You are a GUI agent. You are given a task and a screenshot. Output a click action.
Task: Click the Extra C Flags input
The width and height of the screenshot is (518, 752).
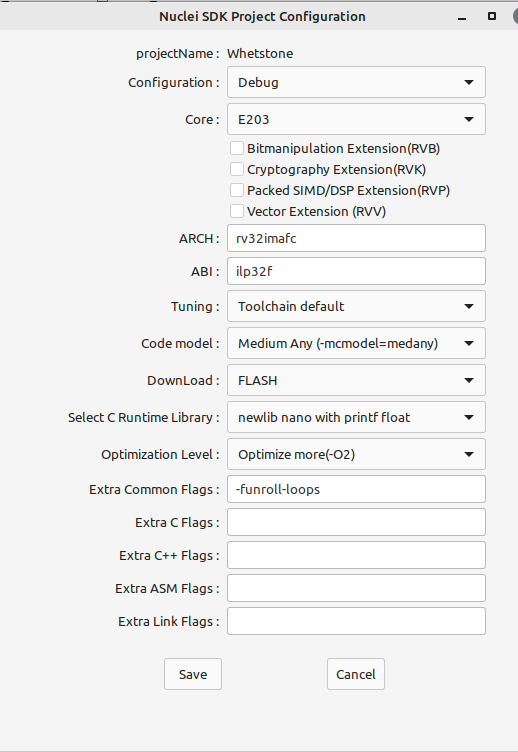coord(356,522)
